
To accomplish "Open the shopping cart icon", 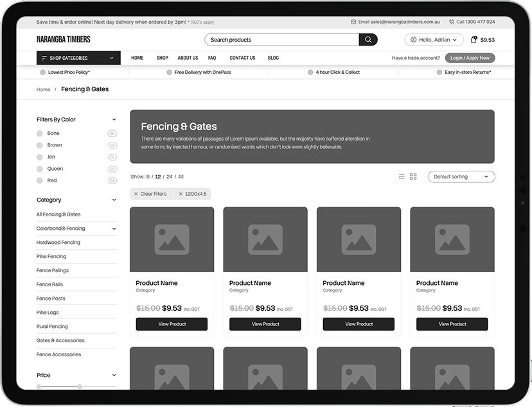I will click(474, 40).
